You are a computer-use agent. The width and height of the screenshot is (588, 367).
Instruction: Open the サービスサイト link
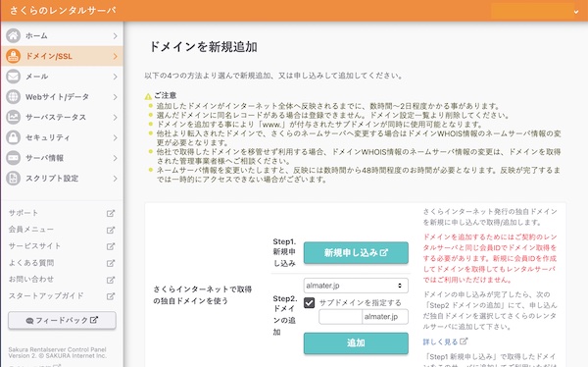click(34, 246)
